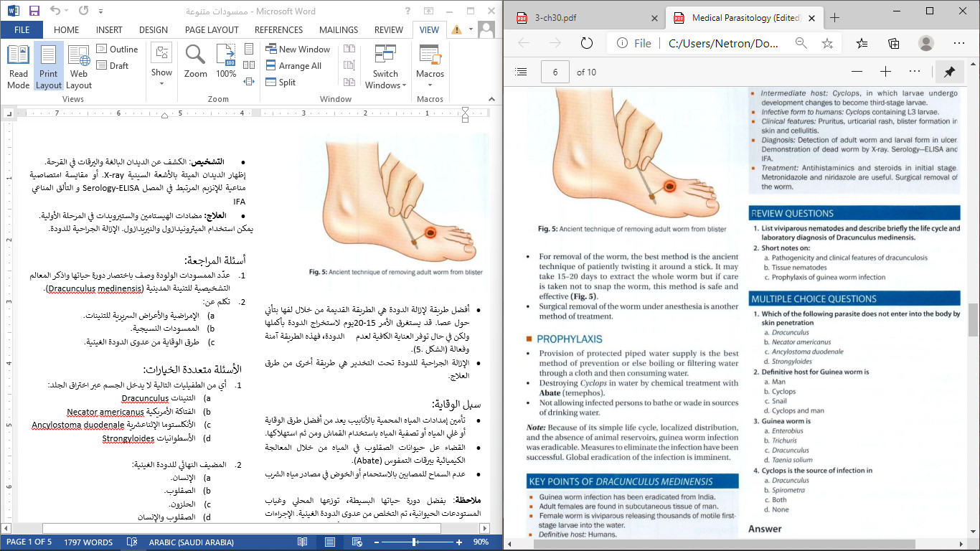The width and height of the screenshot is (980, 551).
Task: Click the PDF toolbar zoom in plus
Action: pos(885,72)
